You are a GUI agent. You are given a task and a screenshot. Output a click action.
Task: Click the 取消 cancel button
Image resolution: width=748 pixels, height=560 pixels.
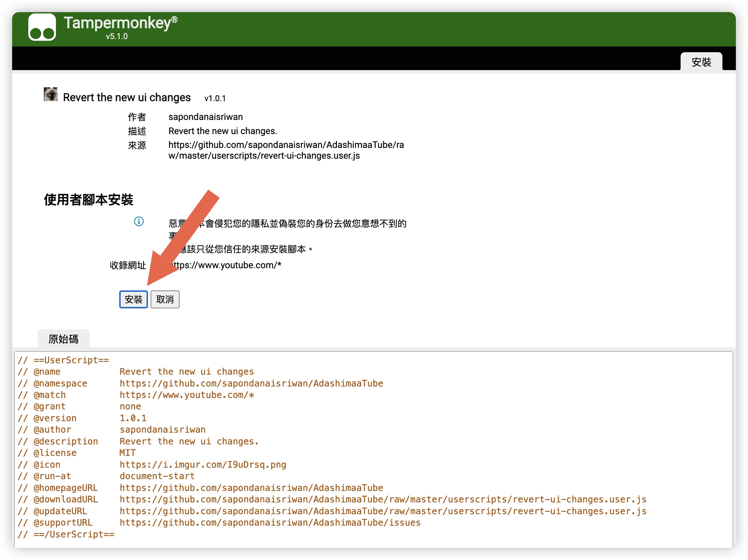(165, 299)
